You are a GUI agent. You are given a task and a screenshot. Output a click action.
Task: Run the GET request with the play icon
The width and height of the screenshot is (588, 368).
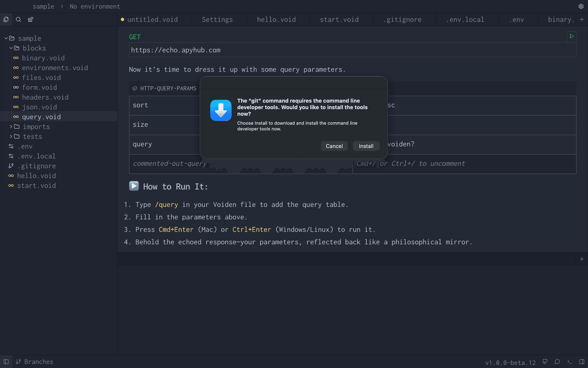pyautogui.click(x=571, y=36)
